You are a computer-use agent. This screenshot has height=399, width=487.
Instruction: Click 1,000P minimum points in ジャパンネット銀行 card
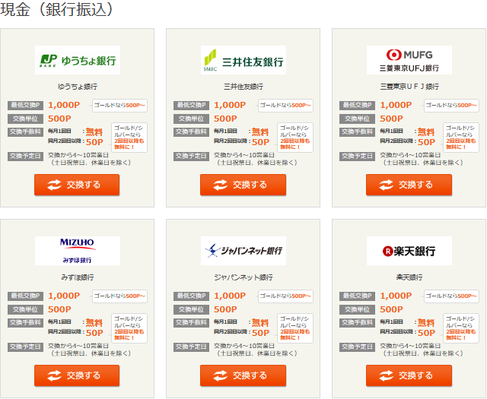point(230,296)
